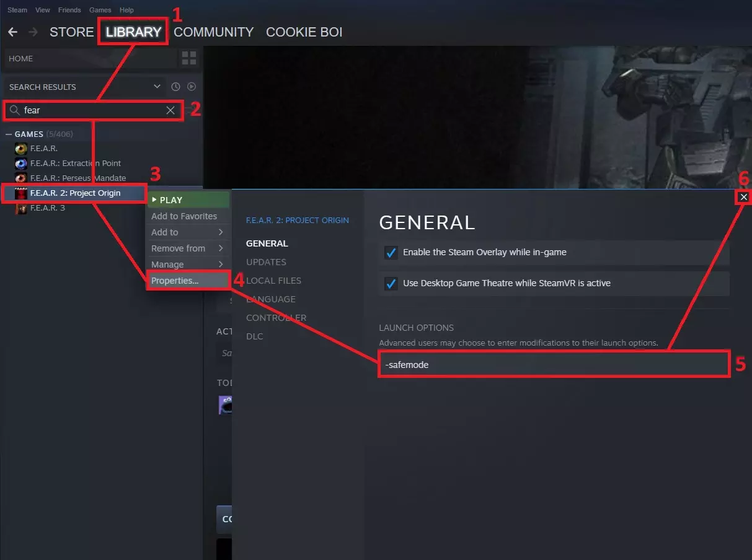752x560 pixels.
Task: Expand the Remove from submenu
Action: click(x=188, y=248)
